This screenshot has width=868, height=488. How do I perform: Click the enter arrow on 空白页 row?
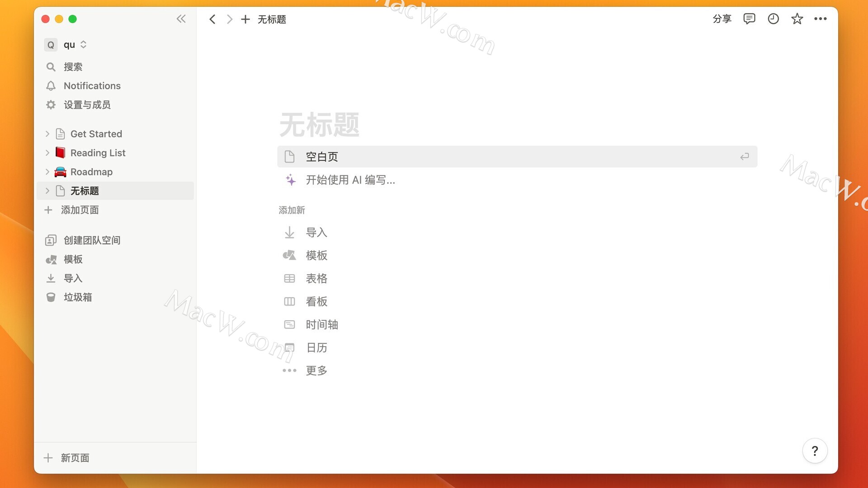point(744,157)
